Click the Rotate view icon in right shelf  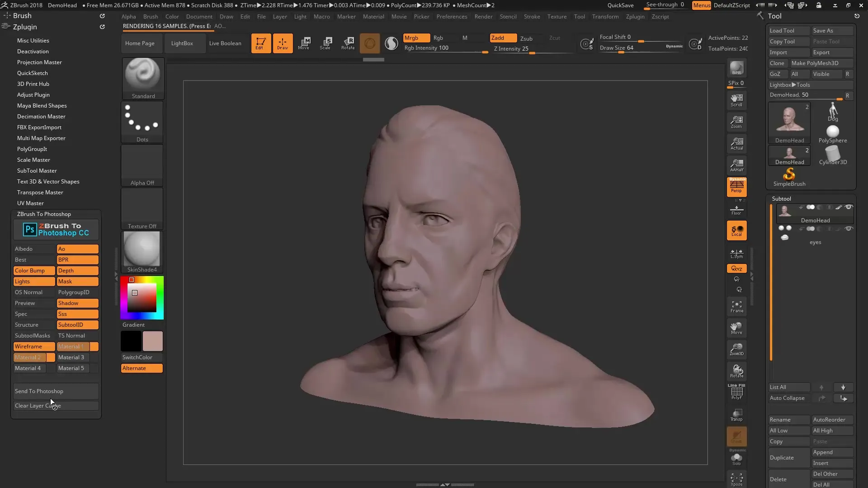pyautogui.click(x=736, y=371)
